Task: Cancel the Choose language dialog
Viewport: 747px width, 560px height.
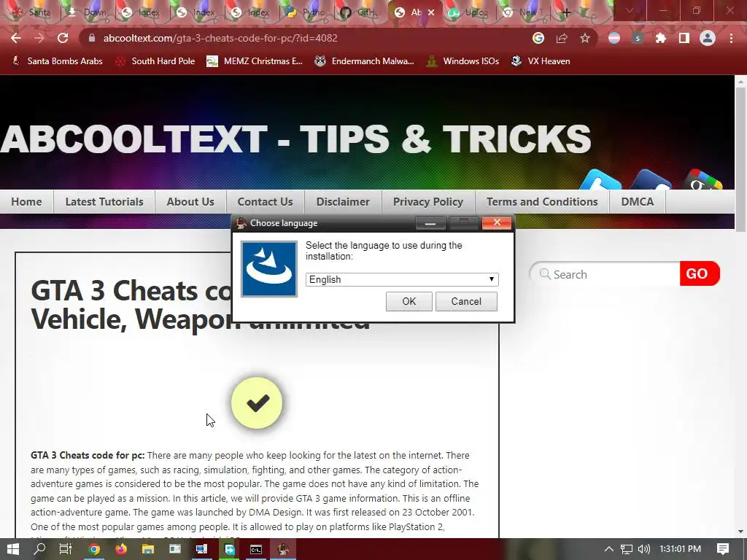Action: [x=466, y=301]
